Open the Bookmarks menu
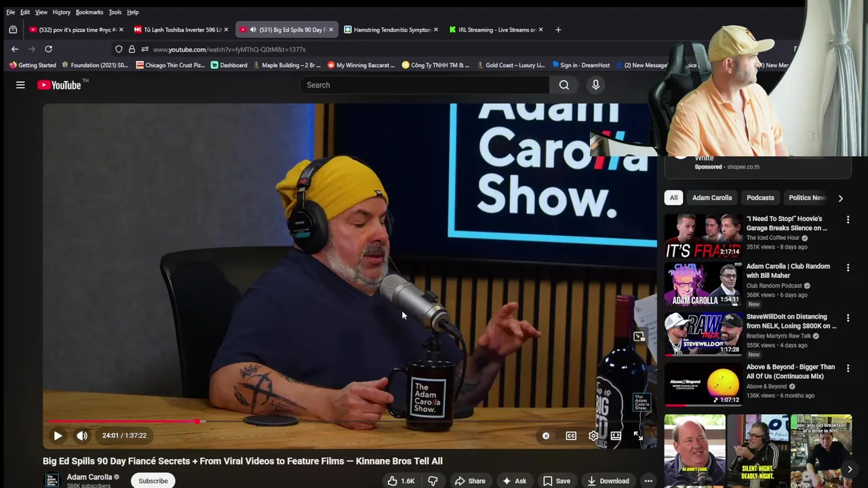Viewport: 868px width, 488px height. pyautogui.click(x=90, y=12)
